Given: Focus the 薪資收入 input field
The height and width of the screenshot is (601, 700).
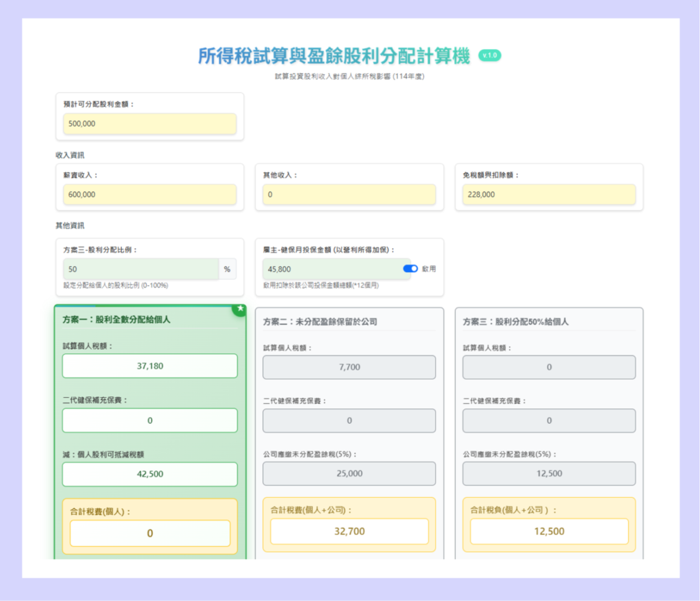Looking at the screenshot, I should pos(150,194).
